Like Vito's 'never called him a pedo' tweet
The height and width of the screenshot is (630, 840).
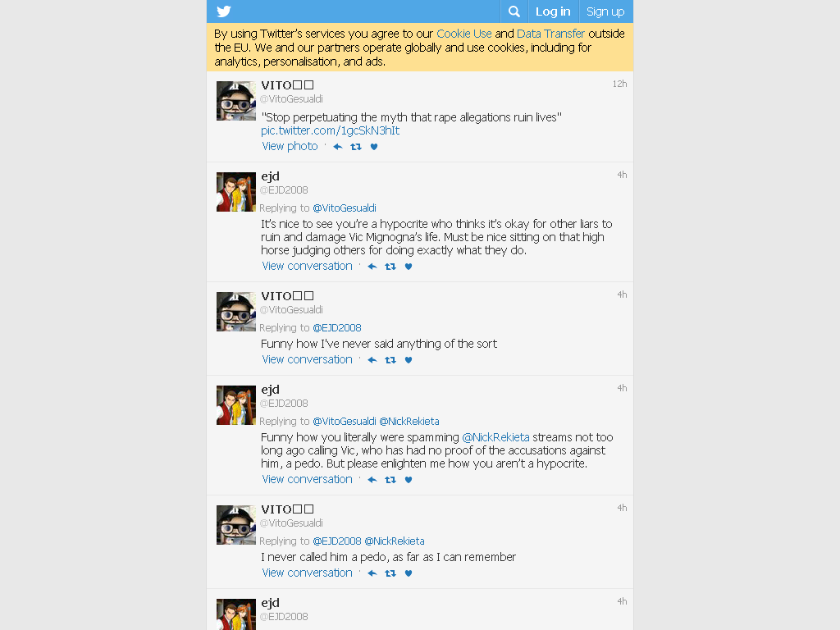pos(409,573)
